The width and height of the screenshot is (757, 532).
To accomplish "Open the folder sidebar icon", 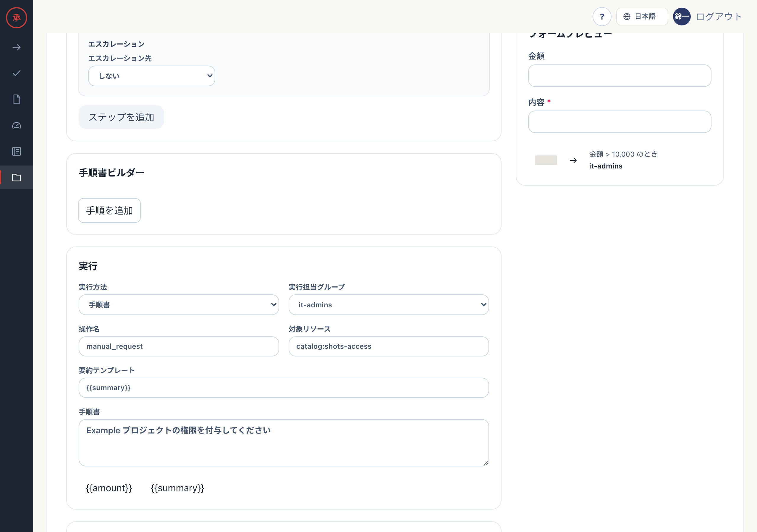I will (17, 178).
